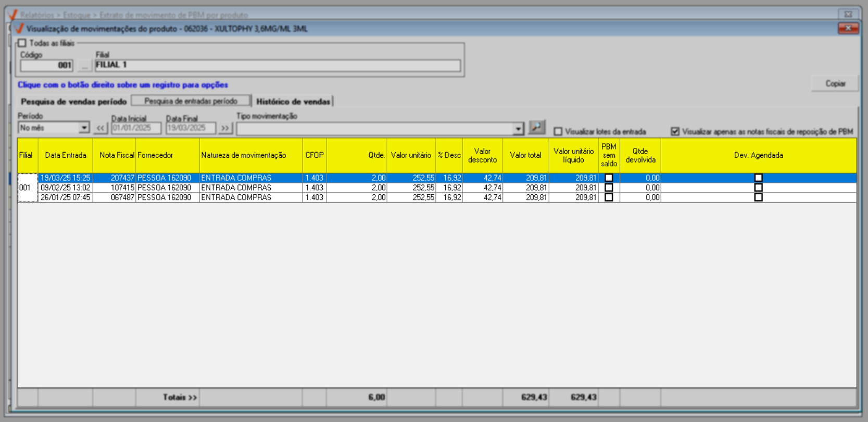Tick Dev. Agendada box for invoice 107415
Image resolution: width=868 pixels, height=422 pixels.
click(758, 188)
